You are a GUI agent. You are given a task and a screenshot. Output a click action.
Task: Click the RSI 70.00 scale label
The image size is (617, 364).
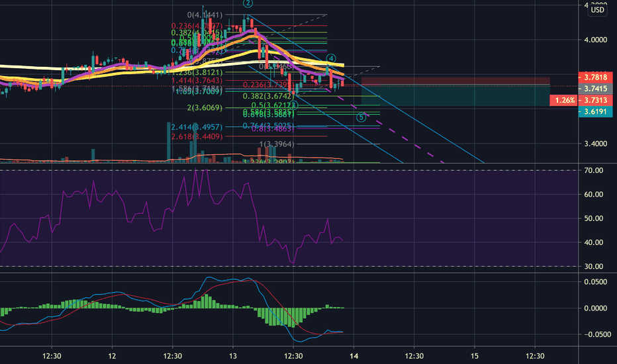pyautogui.click(x=594, y=170)
